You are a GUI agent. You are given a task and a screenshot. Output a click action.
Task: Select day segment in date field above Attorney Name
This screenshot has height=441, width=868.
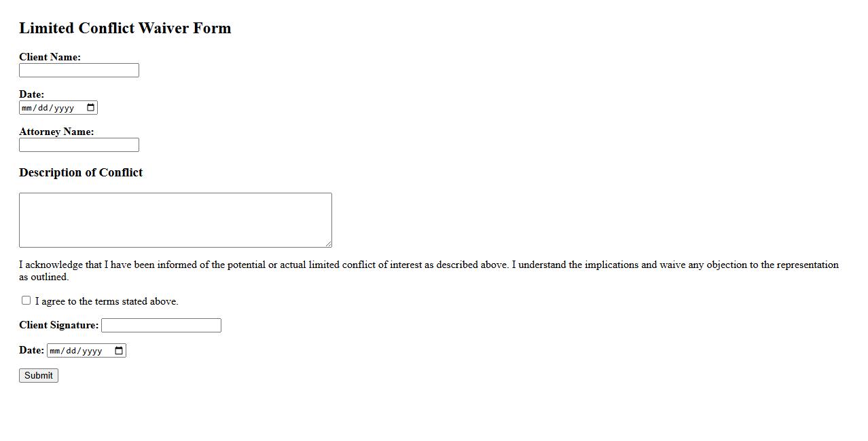tap(41, 108)
